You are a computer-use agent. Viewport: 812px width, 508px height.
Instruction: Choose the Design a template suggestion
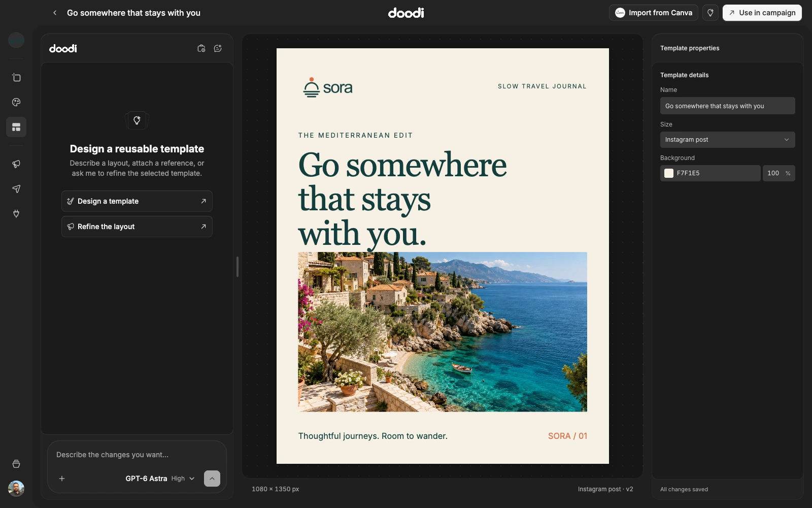(137, 201)
